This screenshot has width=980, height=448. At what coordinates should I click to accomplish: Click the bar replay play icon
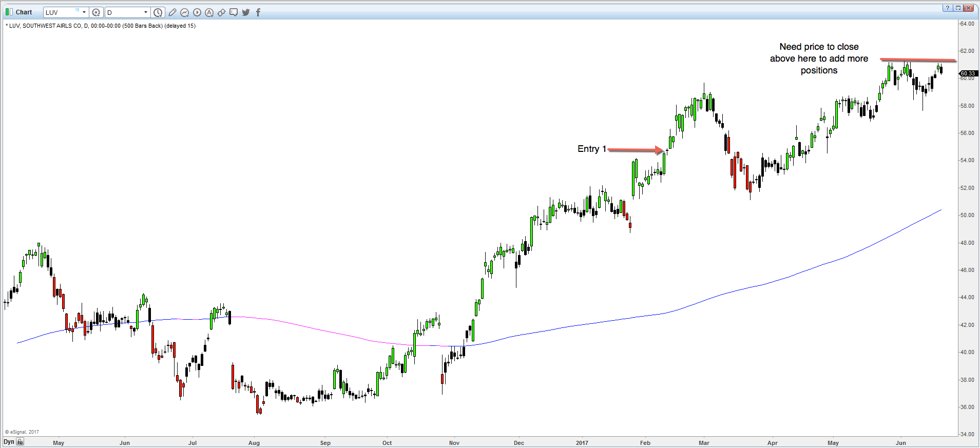[x=197, y=12]
